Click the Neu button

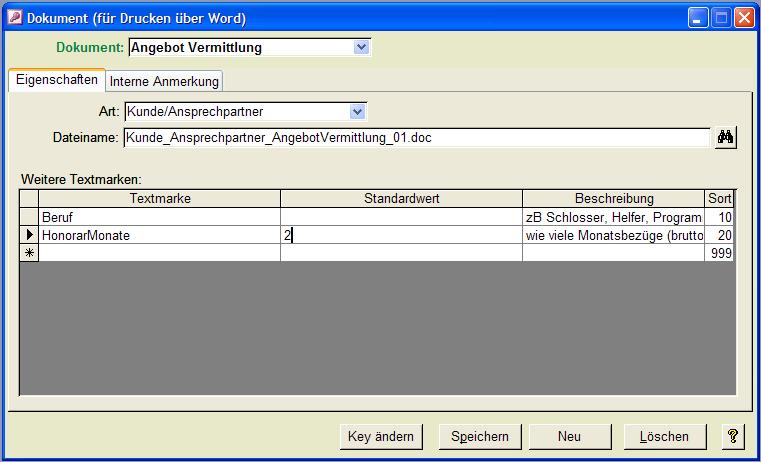[569, 436]
